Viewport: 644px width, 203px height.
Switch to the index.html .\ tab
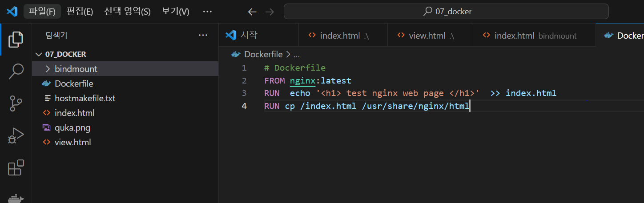342,35
